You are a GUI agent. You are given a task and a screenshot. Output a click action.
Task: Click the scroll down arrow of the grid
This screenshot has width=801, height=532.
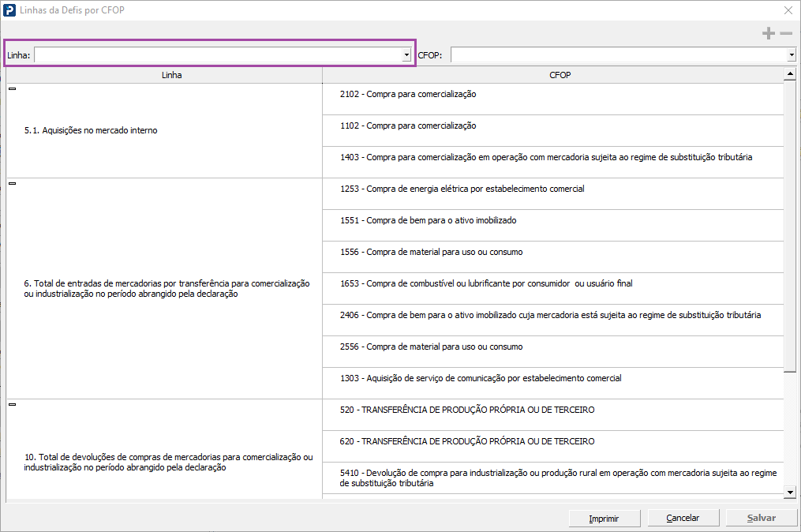790,493
